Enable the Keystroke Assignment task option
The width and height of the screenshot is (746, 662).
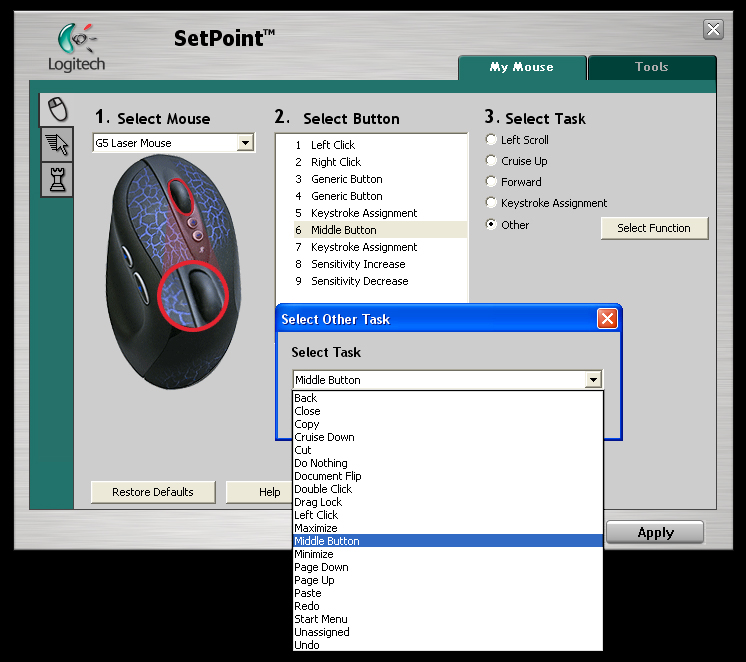point(491,203)
